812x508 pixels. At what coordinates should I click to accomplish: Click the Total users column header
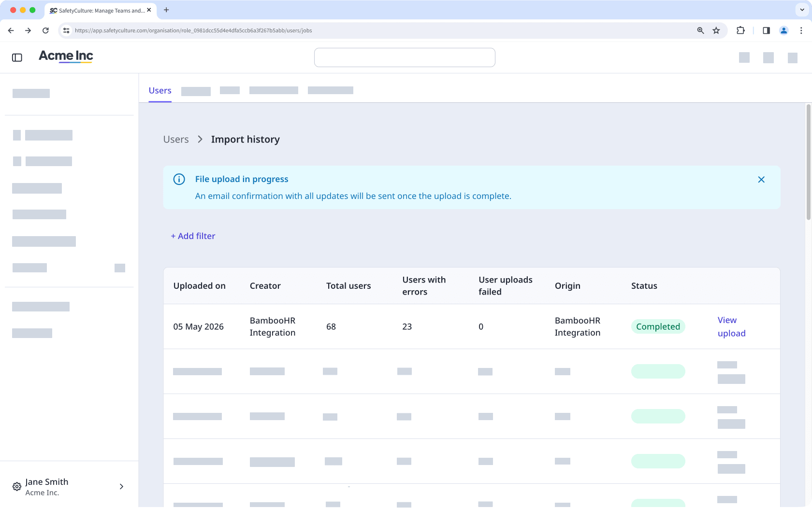pos(348,286)
